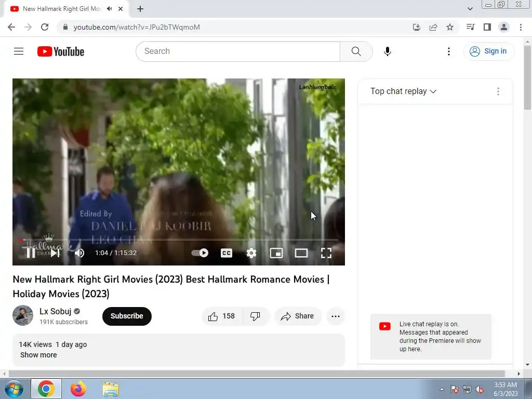This screenshot has width=532, height=399.
Task: Bookmark this tab with star
Action: point(450,27)
